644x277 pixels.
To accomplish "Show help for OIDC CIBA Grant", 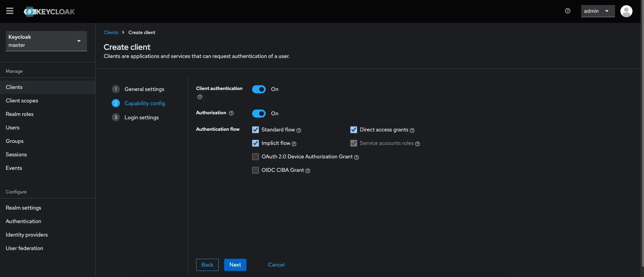I will click(x=308, y=171).
